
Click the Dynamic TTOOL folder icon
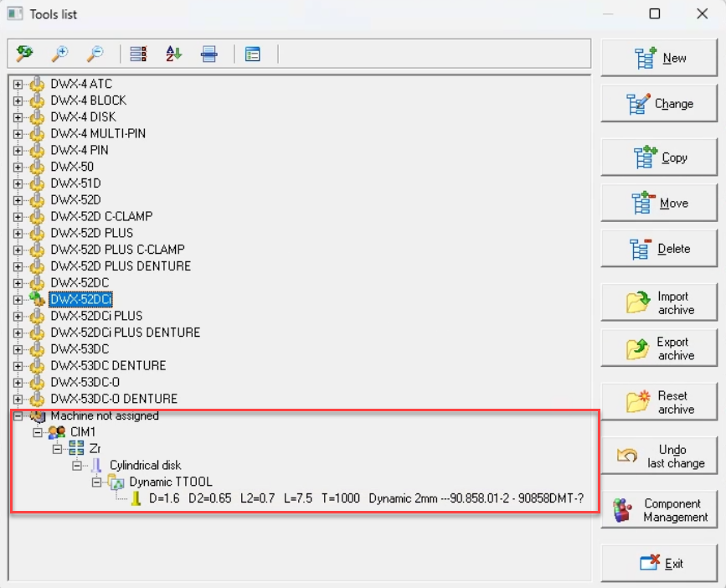click(116, 482)
